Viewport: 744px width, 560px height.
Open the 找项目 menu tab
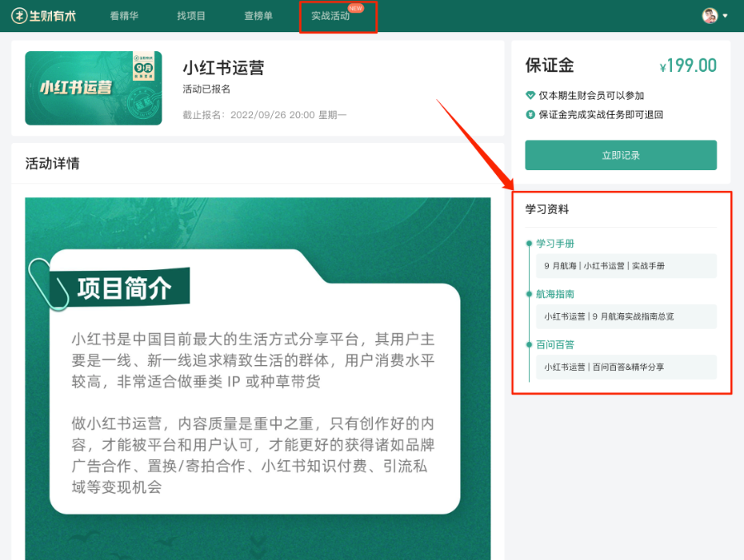pos(191,16)
